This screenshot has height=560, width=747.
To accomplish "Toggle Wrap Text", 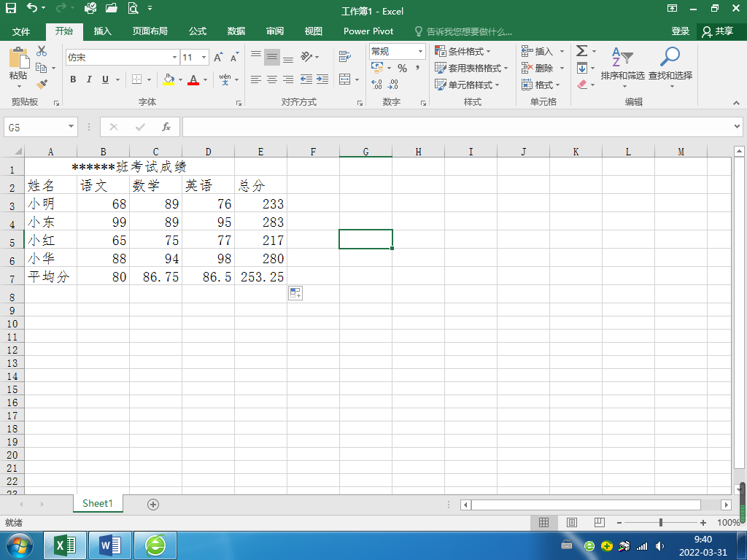I will (x=345, y=57).
